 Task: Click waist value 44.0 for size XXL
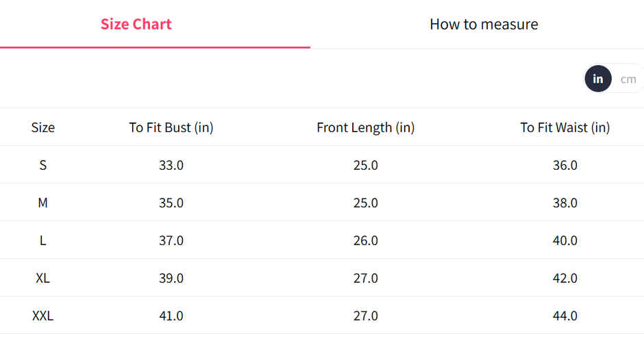coord(565,316)
